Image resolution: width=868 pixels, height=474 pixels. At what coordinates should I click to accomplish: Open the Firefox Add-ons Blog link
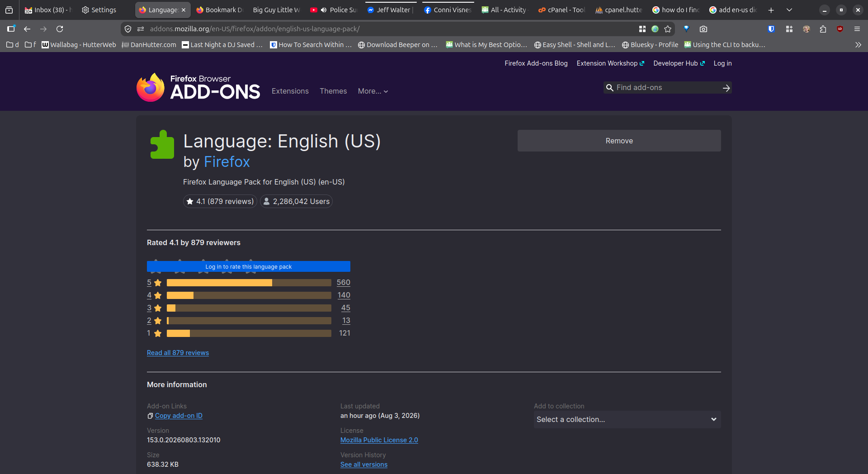tap(536, 63)
